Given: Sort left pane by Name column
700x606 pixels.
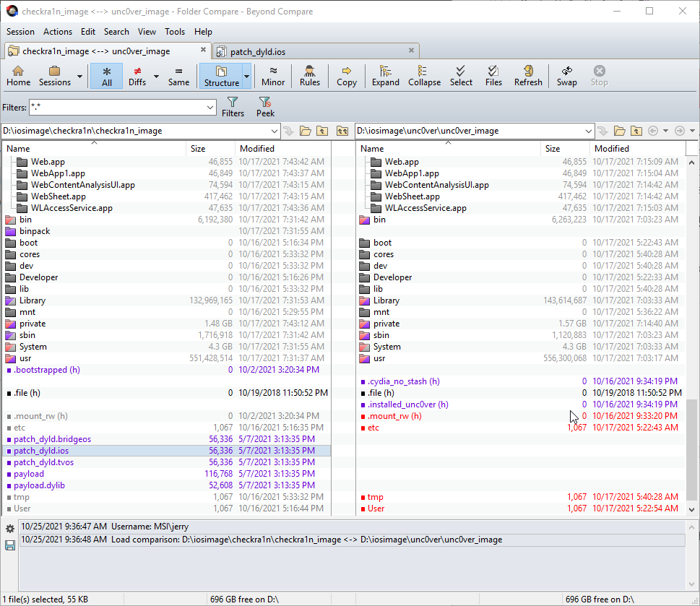Looking at the screenshot, I should (94, 149).
